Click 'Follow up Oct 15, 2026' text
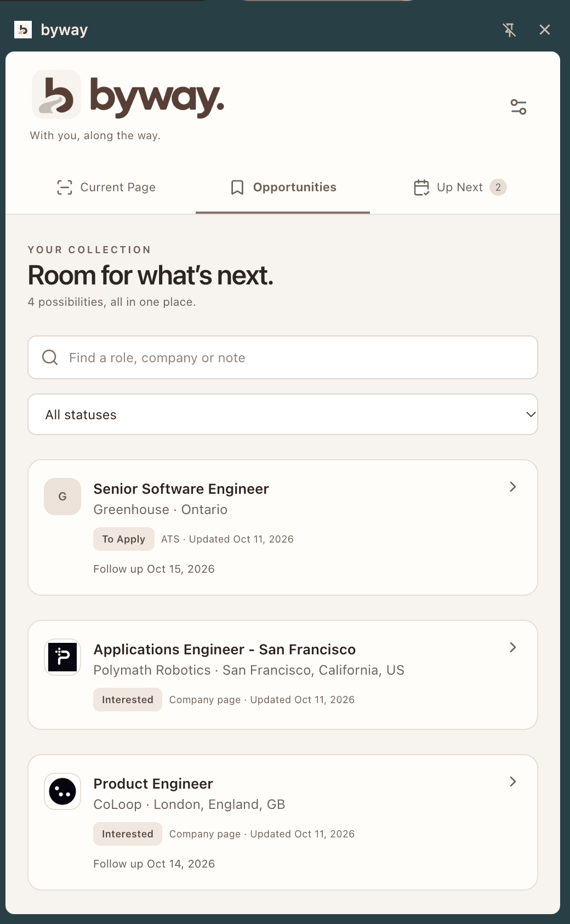The width and height of the screenshot is (570, 924). click(154, 569)
